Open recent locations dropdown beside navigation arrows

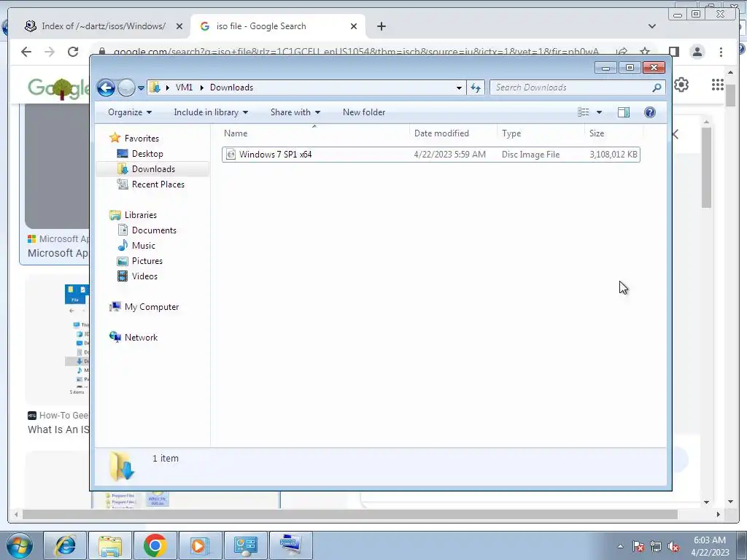141,88
